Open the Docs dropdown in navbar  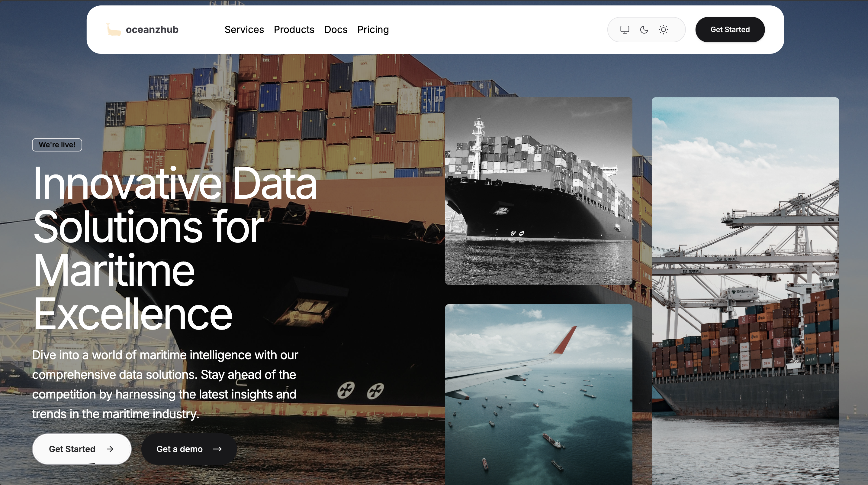point(336,29)
